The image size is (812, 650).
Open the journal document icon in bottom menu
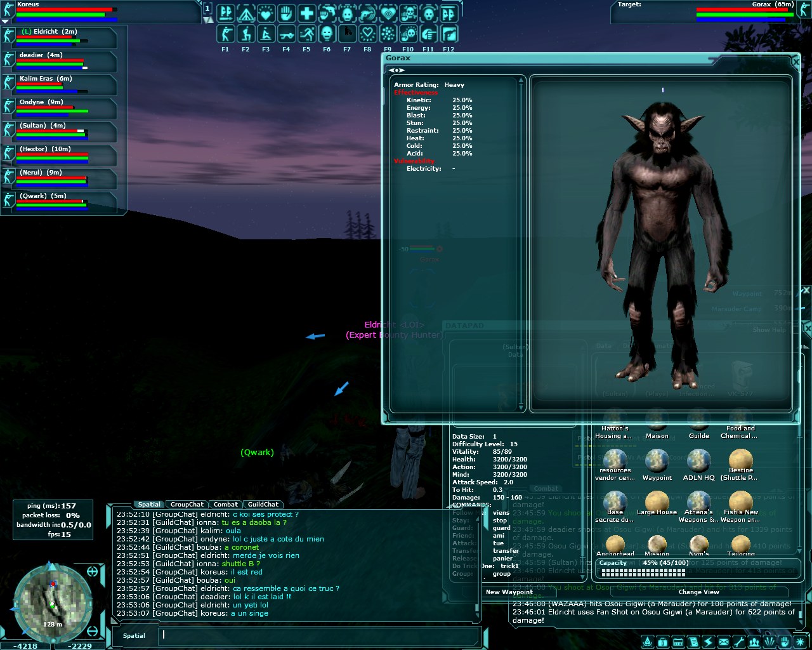[x=693, y=642]
